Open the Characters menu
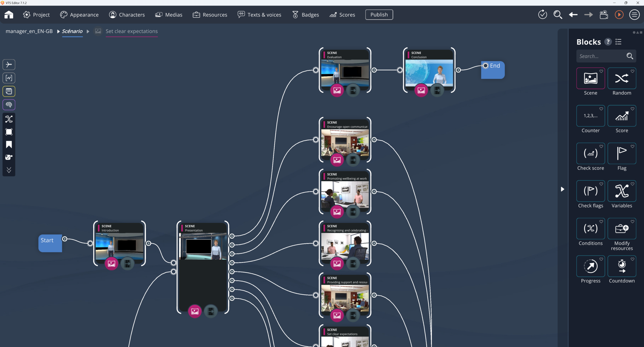644x347 pixels. [127, 15]
